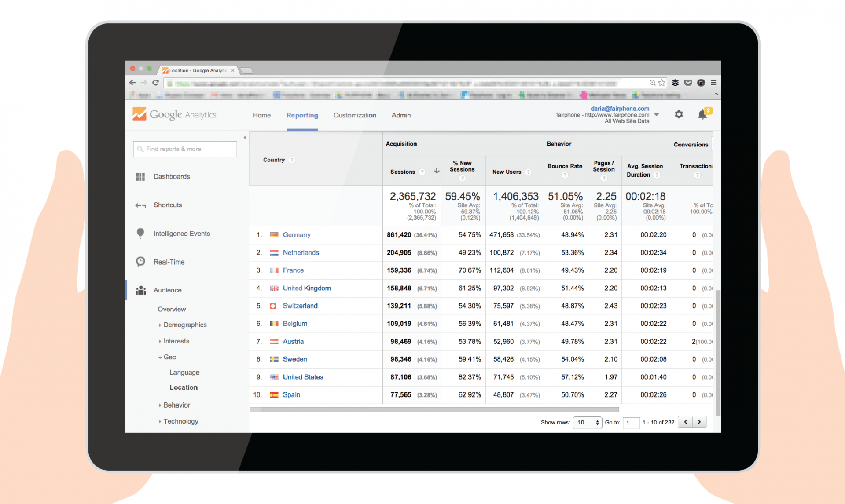Click the Sessions sort arrow
Image resolution: width=845 pixels, height=504 pixels.
pyautogui.click(x=437, y=171)
